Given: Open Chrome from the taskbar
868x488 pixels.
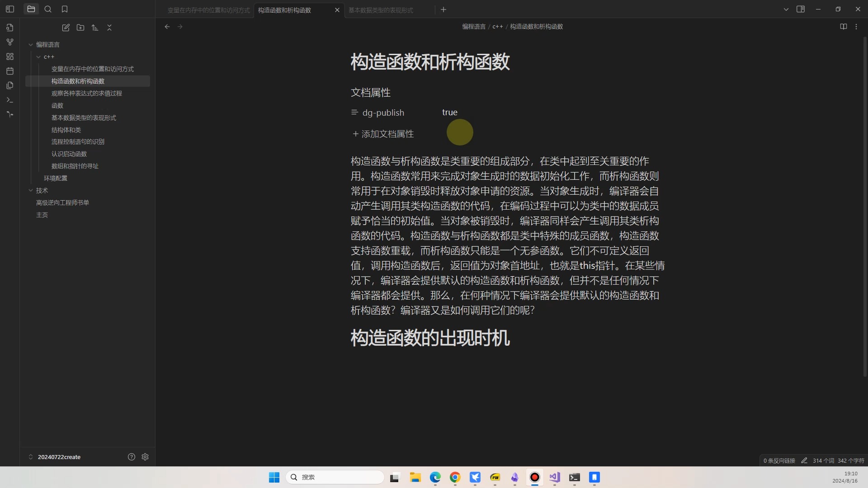Looking at the screenshot, I should point(455,477).
